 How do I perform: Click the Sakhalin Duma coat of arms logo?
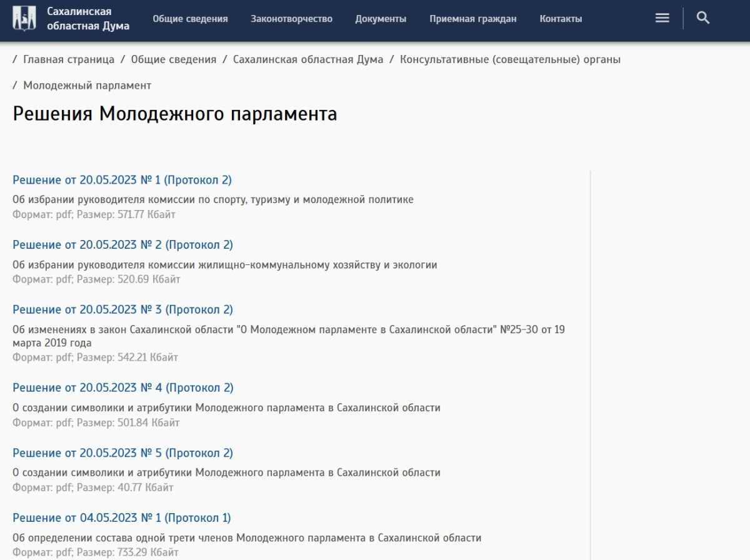tap(24, 19)
